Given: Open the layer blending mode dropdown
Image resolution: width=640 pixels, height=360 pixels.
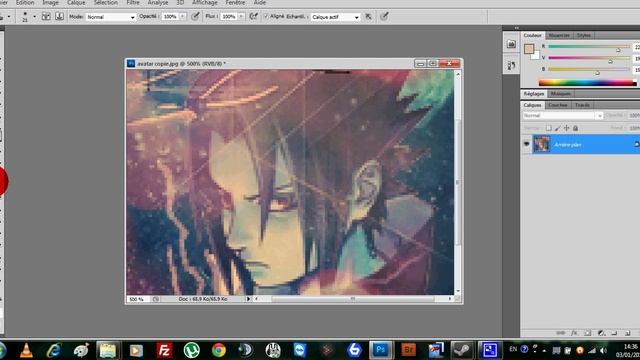Looking at the screenshot, I should 562,116.
